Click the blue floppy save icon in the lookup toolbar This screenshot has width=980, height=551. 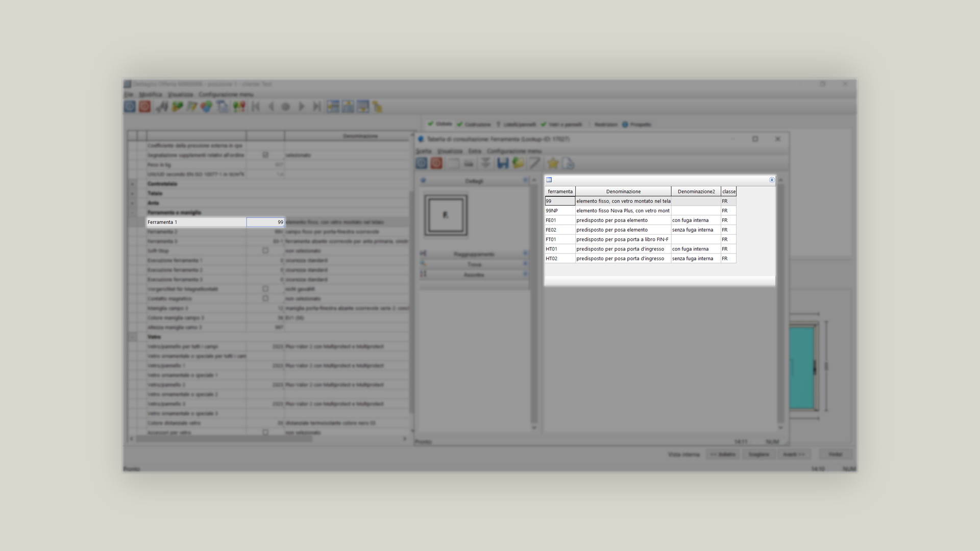[502, 163]
